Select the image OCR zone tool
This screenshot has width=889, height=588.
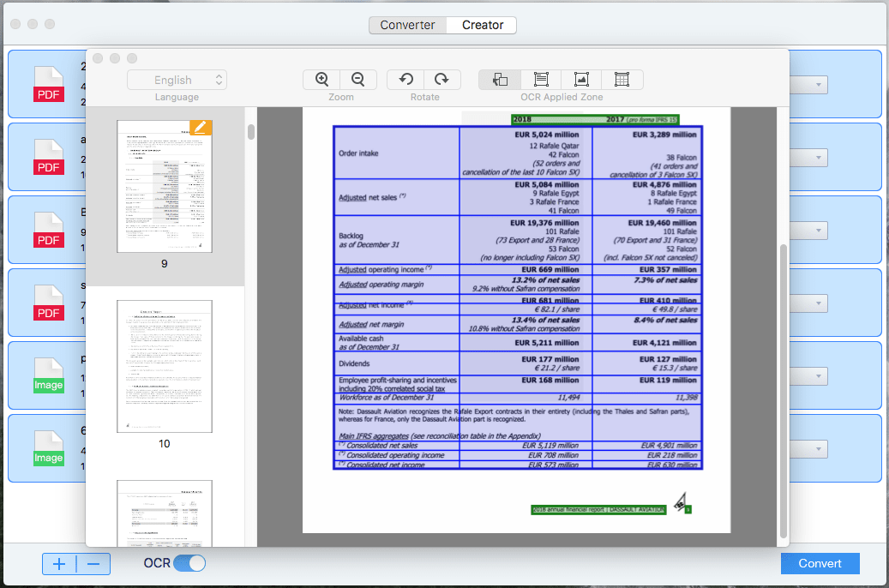click(581, 79)
